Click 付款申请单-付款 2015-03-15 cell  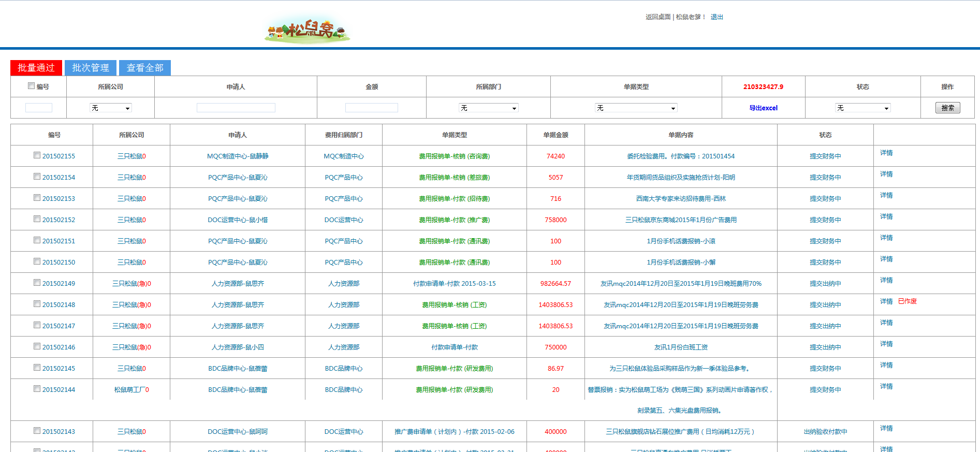click(x=455, y=284)
